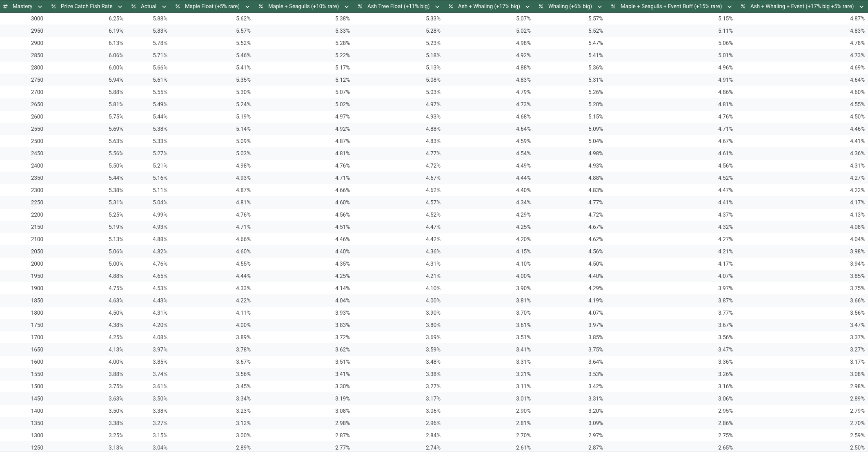Click percent icon beside Ash + Whaling (+17% big)
Image resolution: width=868 pixels, height=452 pixels.
click(x=451, y=7)
